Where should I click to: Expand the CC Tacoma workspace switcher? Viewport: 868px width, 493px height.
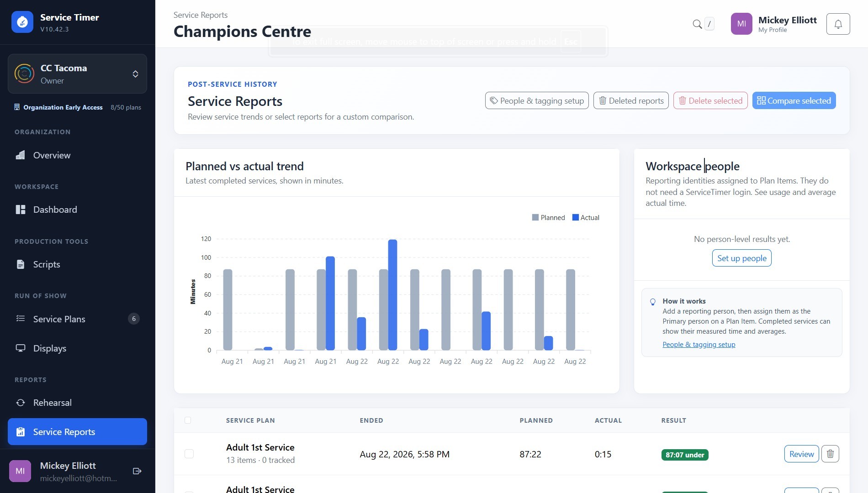pos(77,73)
